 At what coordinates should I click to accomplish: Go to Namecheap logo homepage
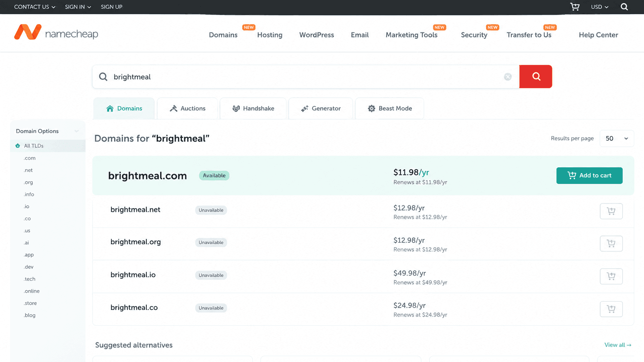(56, 33)
